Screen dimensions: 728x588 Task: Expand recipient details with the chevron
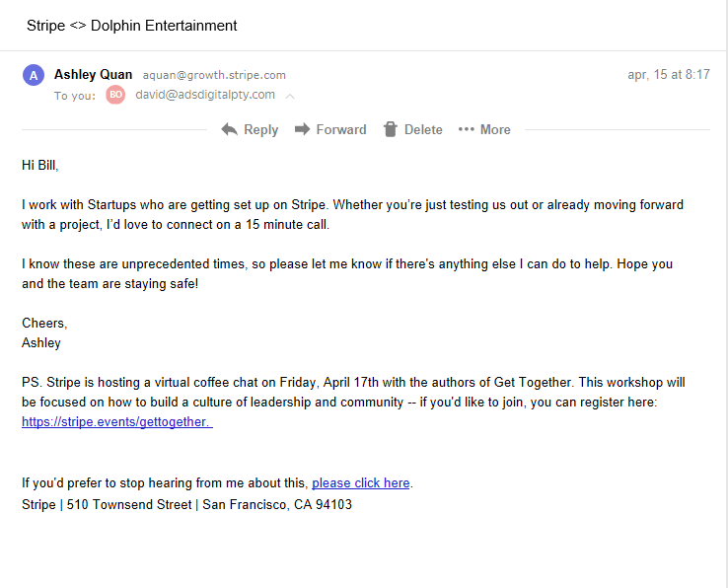coord(290,96)
